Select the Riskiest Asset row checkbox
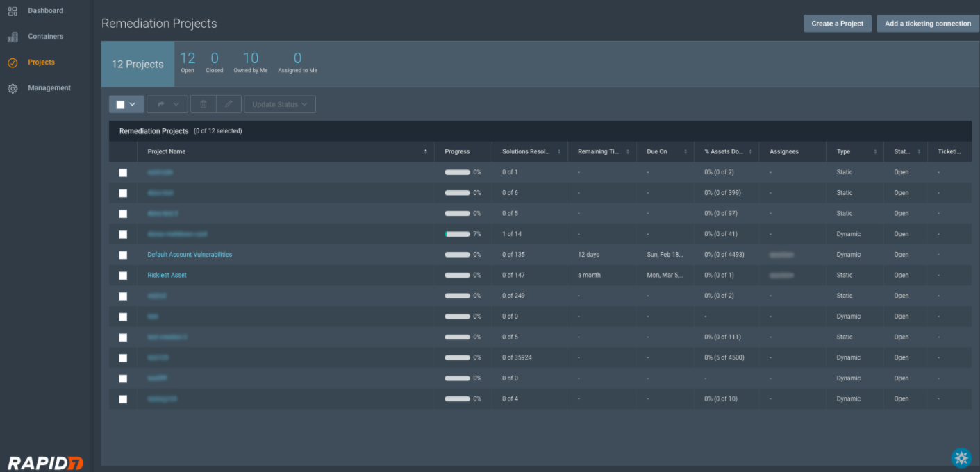 (123, 276)
